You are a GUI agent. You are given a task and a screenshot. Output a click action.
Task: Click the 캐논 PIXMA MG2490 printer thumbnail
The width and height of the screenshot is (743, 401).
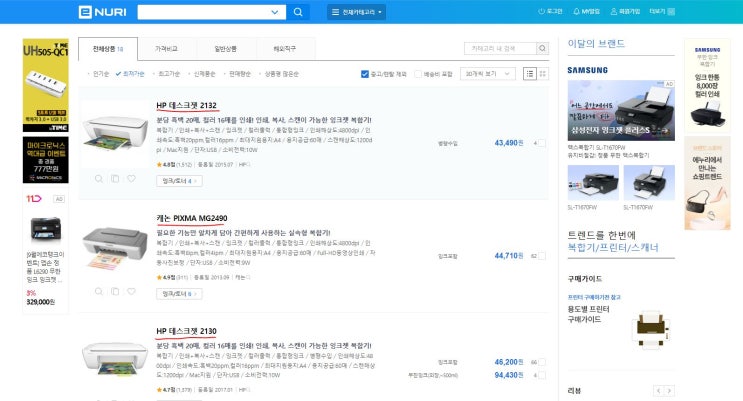pyautogui.click(x=115, y=248)
